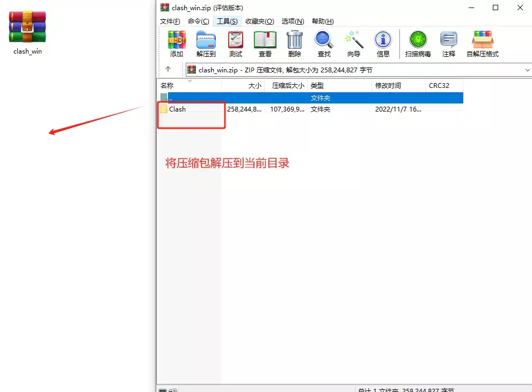Click the Test (测试) archive icon

point(235,44)
